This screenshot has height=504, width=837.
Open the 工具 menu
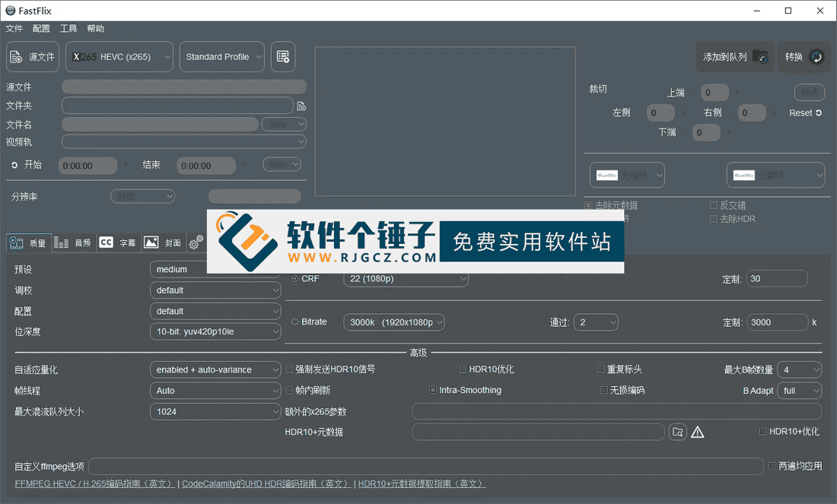[68, 28]
